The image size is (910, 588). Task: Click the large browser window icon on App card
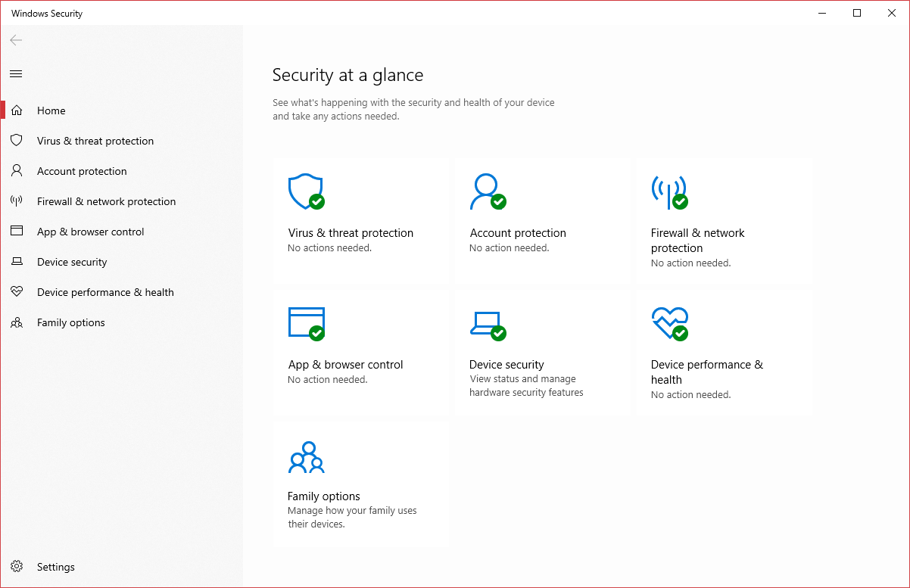point(306,323)
